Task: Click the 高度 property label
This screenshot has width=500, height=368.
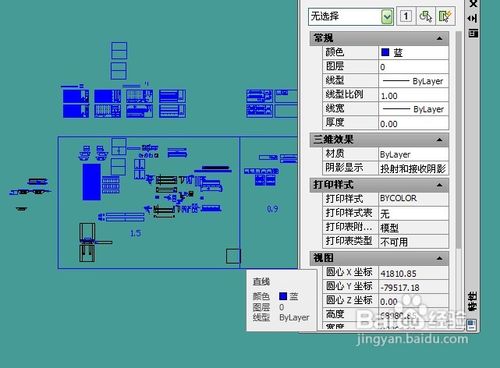Action: pyautogui.click(x=334, y=314)
